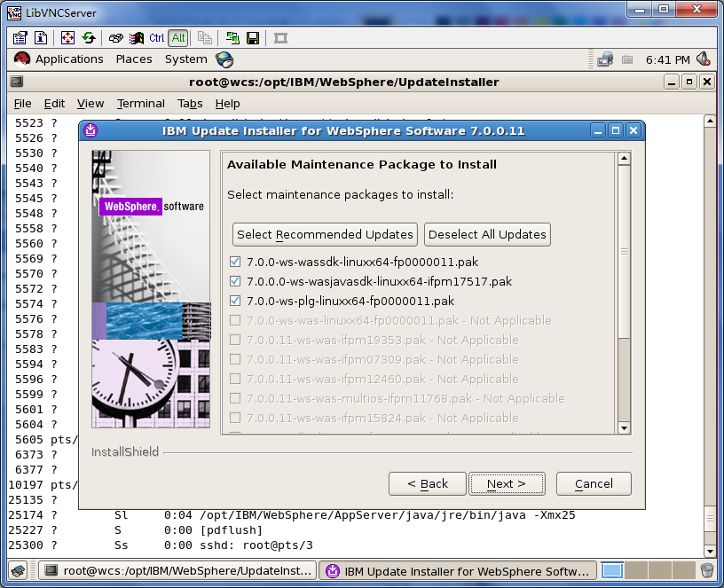Click checkbox for 7.0.0.11-ws-was-ifpm07309.pak
The image size is (724, 588).
pos(235,359)
